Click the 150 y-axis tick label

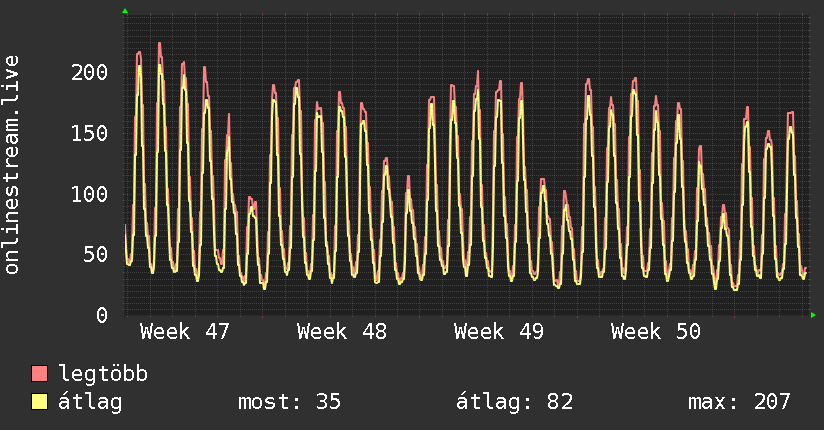[90, 133]
